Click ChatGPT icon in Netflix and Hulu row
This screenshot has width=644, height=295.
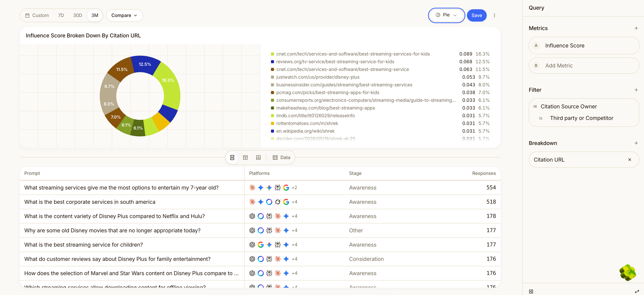click(252, 216)
